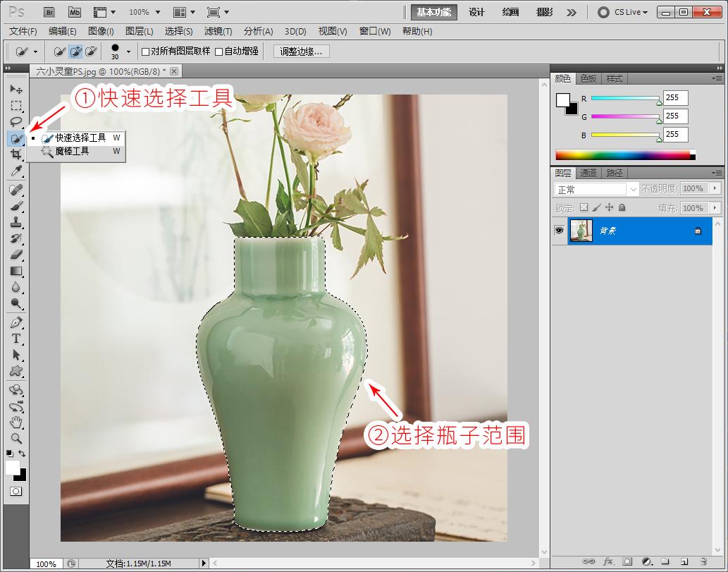Click the 背景 layer thumbnail
The height and width of the screenshot is (572, 728).
581,231
